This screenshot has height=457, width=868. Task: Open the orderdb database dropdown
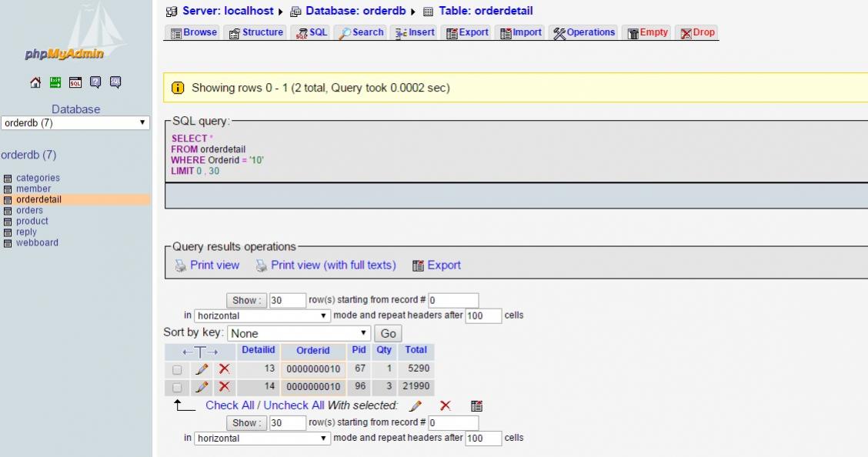pos(75,123)
